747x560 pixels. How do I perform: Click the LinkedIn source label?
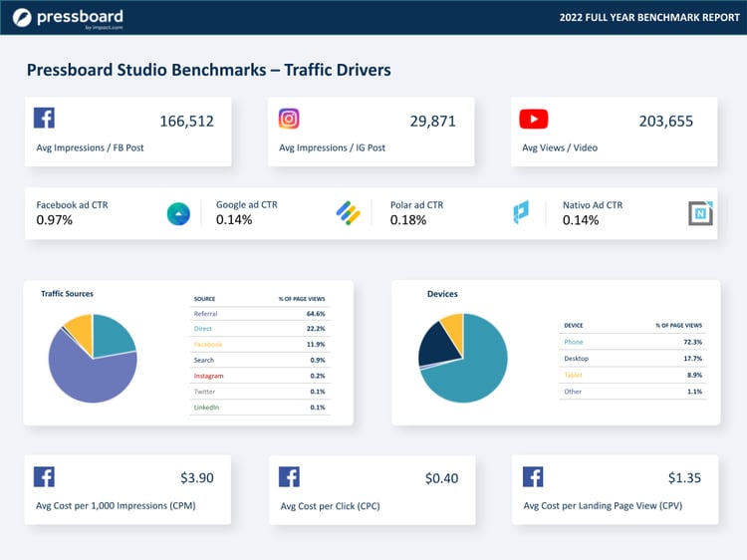206,407
